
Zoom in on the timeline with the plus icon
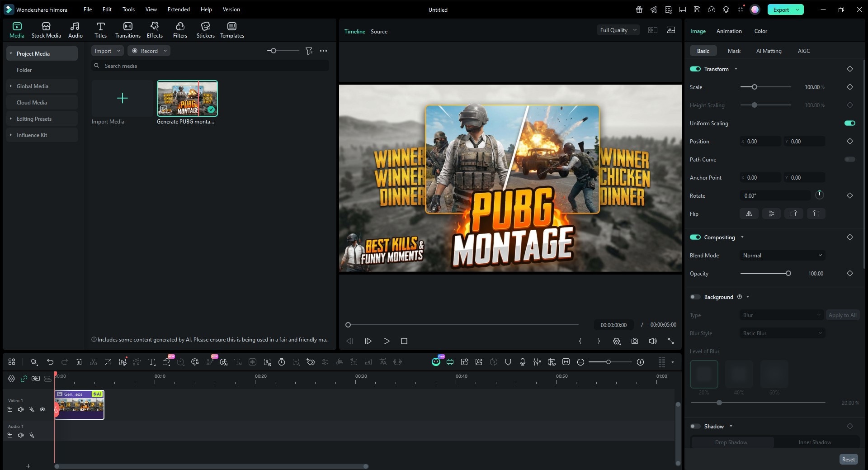pyautogui.click(x=640, y=362)
